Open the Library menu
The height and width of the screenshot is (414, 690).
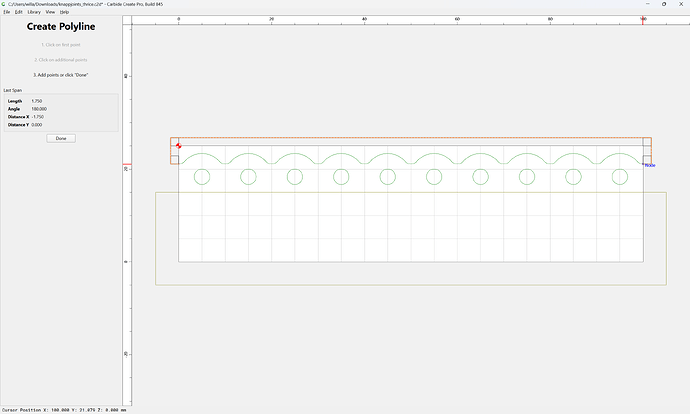(34, 12)
